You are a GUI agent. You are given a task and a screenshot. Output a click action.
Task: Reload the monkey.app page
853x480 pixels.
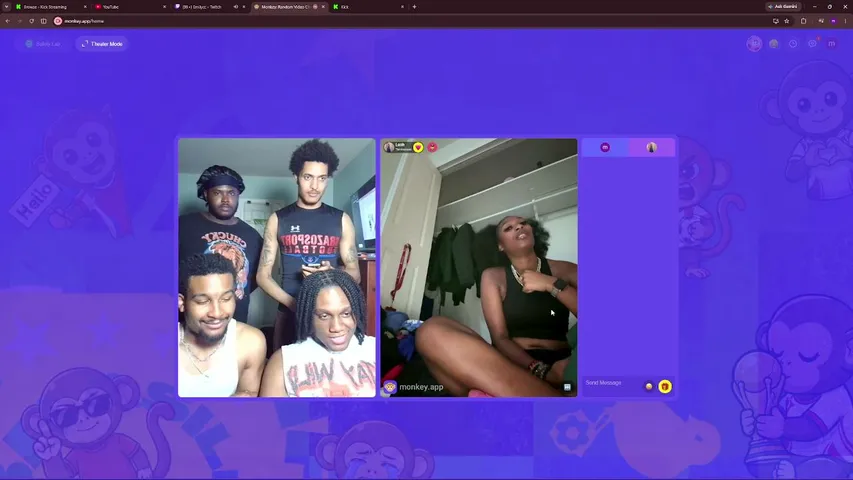[32, 21]
